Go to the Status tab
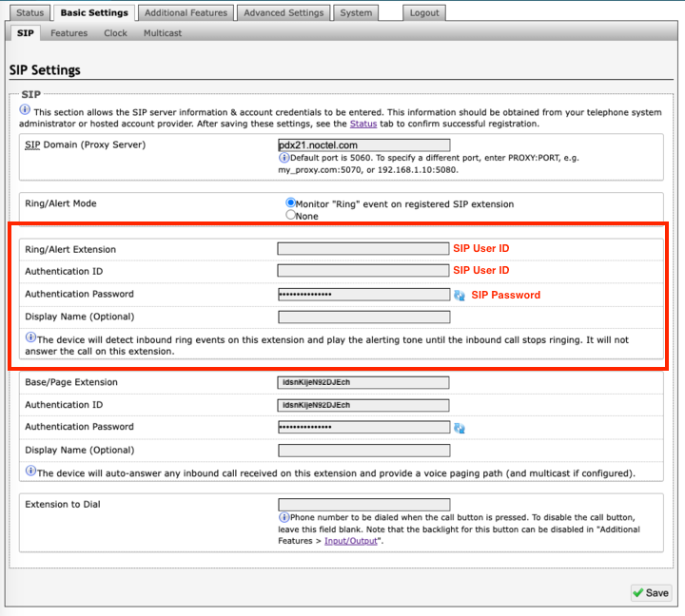This screenshot has width=685, height=616. pos(30,13)
